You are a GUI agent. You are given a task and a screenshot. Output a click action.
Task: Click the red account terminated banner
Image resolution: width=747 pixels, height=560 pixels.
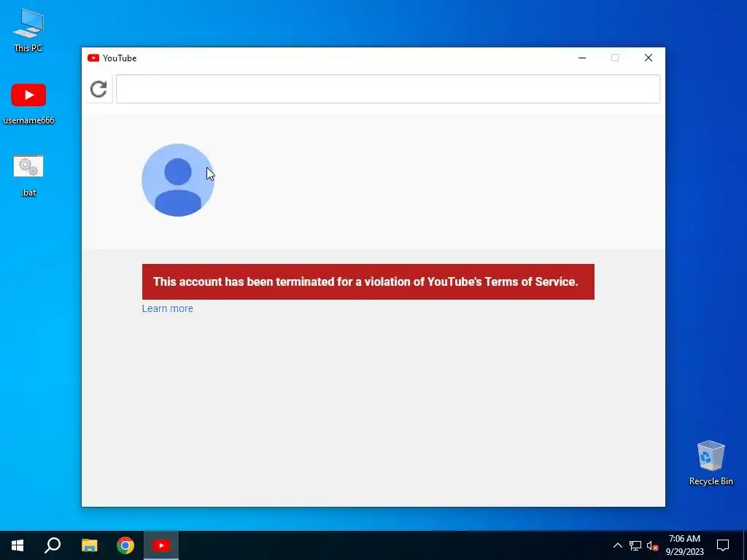[x=368, y=282]
